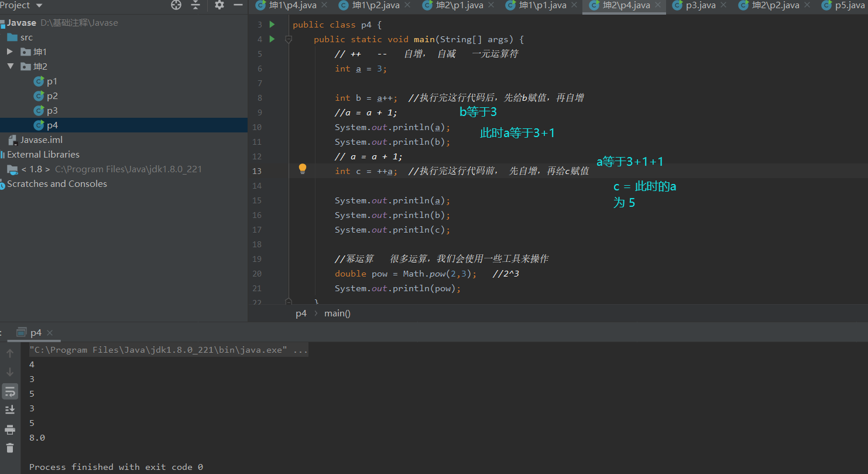
Task: Place cursor on line "int a = 3;"
Action: pyautogui.click(x=361, y=69)
